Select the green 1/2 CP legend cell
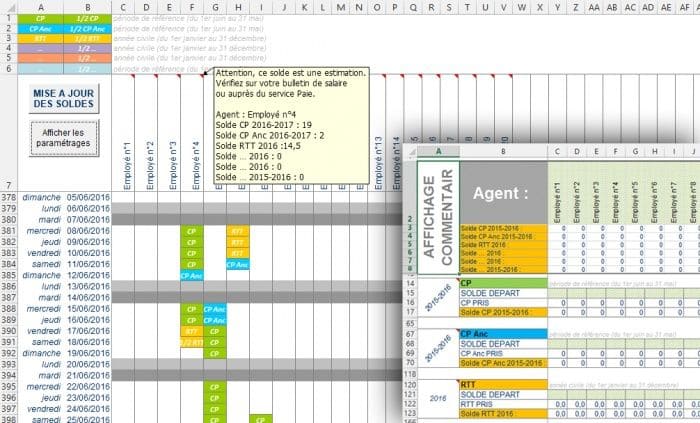Viewport: 700px width, 423px height. pyautogui.click(x=88, y=19)
